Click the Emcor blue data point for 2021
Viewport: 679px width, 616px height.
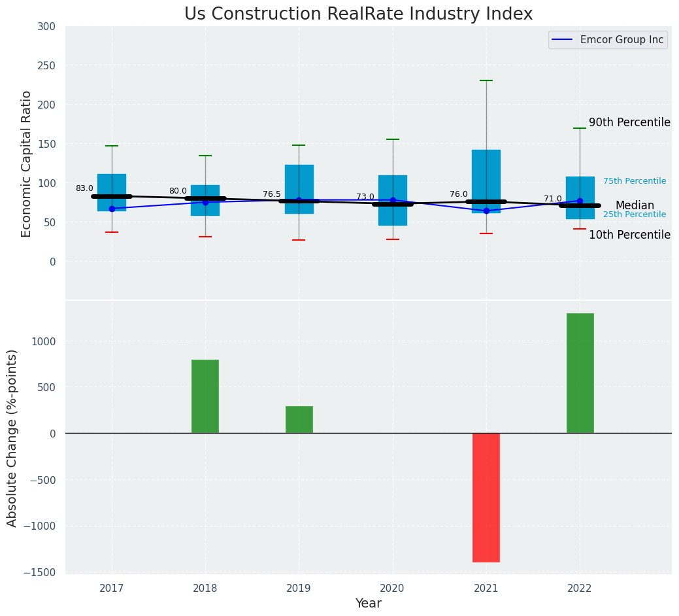tap(486, 211)
